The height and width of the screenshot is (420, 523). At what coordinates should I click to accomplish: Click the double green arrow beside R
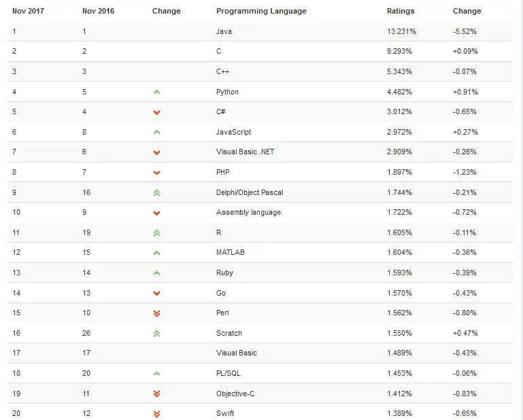click(x=157, y=233)
